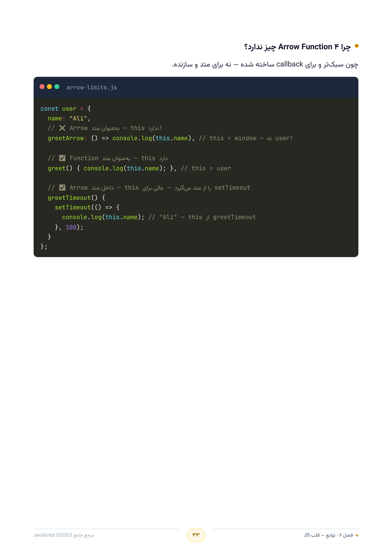Click the line 'const user = {'
The width and height of the screenshot is (392, 555).
coord(66,109)
